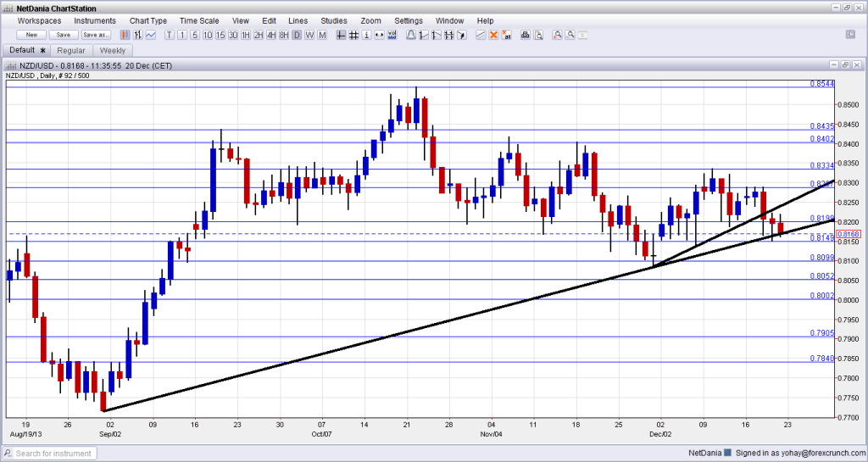Select the monthly 'M' time scale
This screenshot has width=868, height=462.
coord(322,35)
